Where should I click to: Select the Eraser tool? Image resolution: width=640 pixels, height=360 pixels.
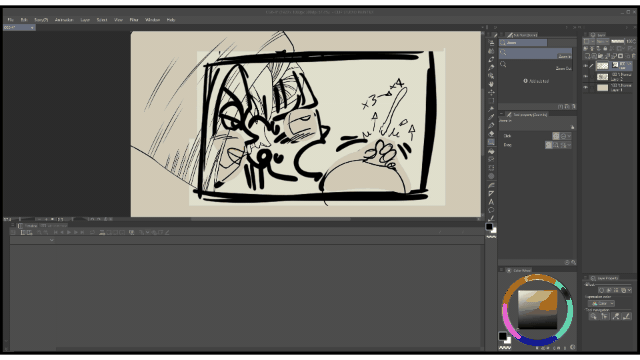click(x=491, y=133)
